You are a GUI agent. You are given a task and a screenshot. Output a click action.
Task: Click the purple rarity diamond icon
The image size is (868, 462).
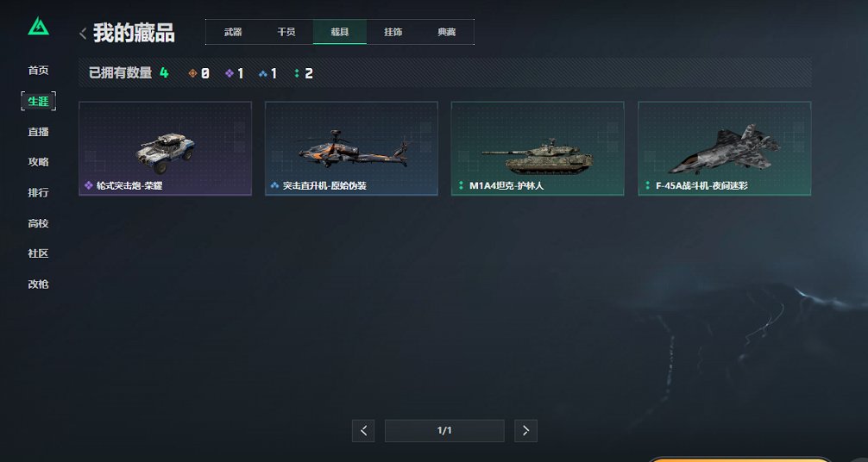point(230,73)
